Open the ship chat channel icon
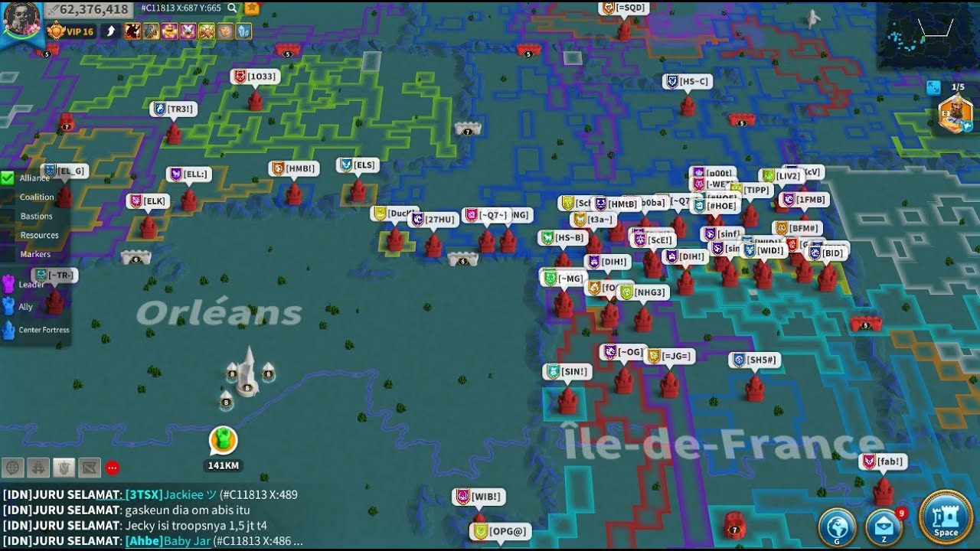 point(38,467)
